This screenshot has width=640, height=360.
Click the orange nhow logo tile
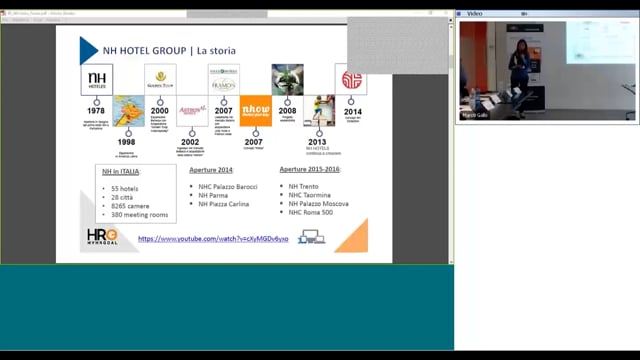(256, 111)
